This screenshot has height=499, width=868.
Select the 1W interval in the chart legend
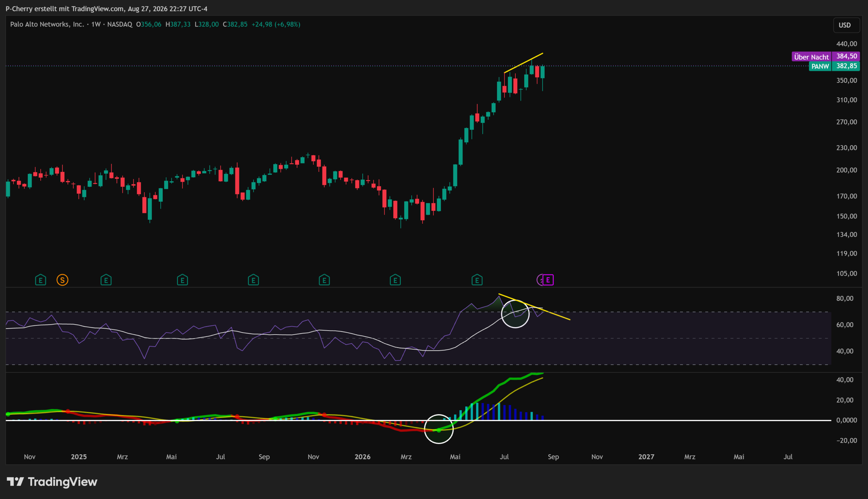[x=96, y=24]
